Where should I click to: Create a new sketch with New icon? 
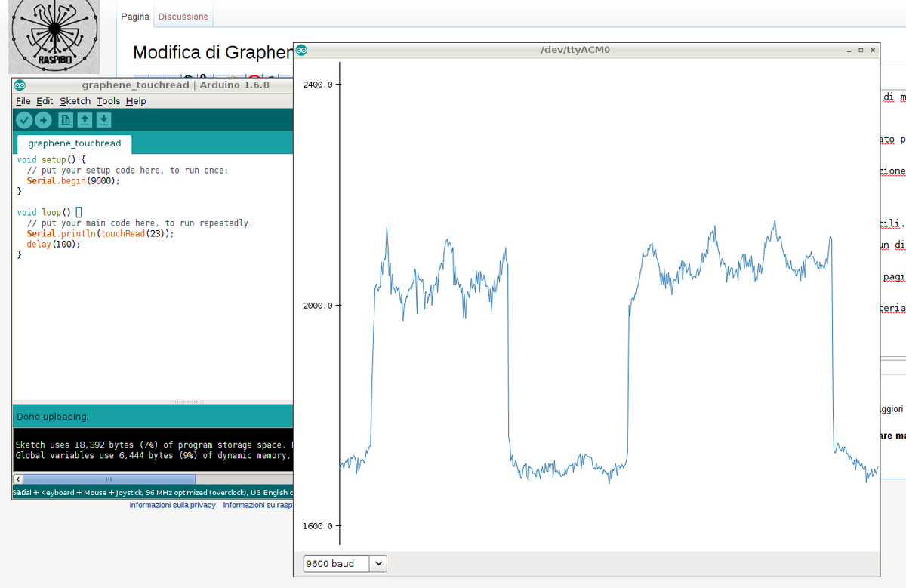point(65,120)
